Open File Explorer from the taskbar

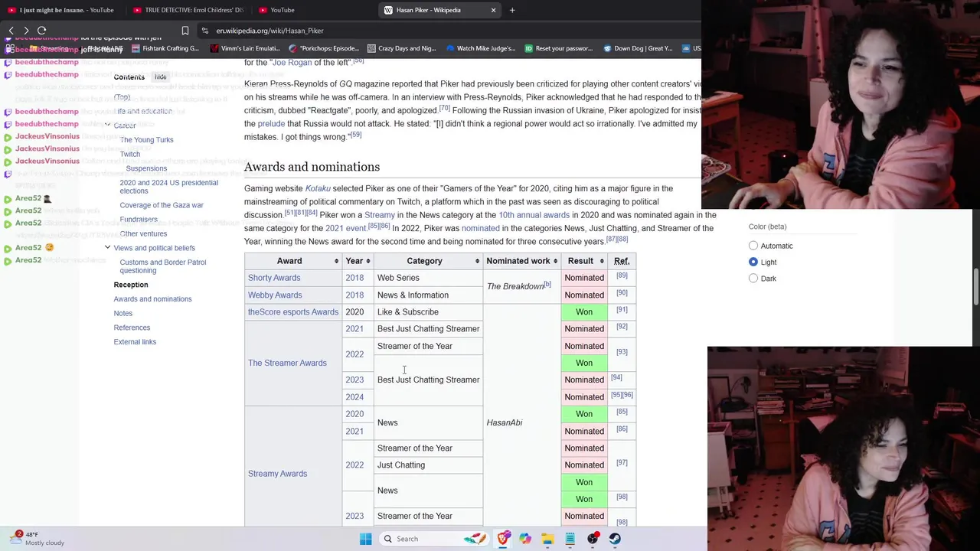click(x=547, y=539)
